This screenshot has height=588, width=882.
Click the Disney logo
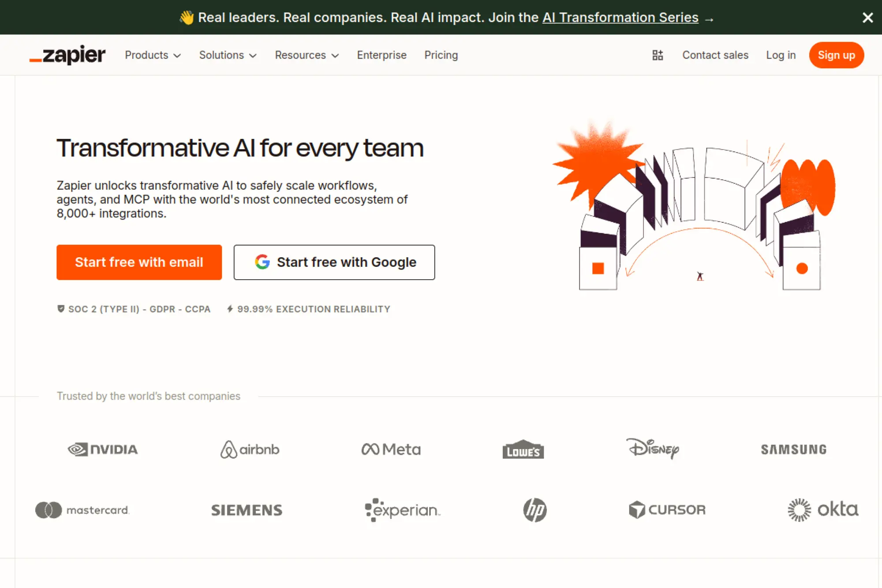(654, 449)
